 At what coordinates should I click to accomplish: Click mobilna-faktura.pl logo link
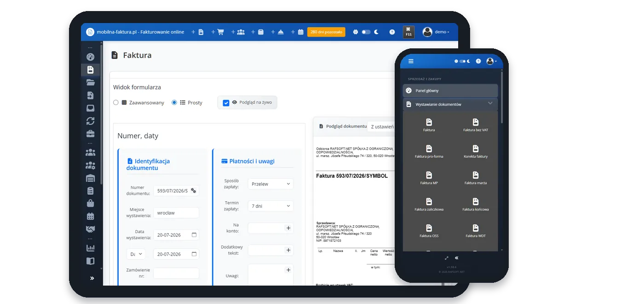(x=135, y=32)
